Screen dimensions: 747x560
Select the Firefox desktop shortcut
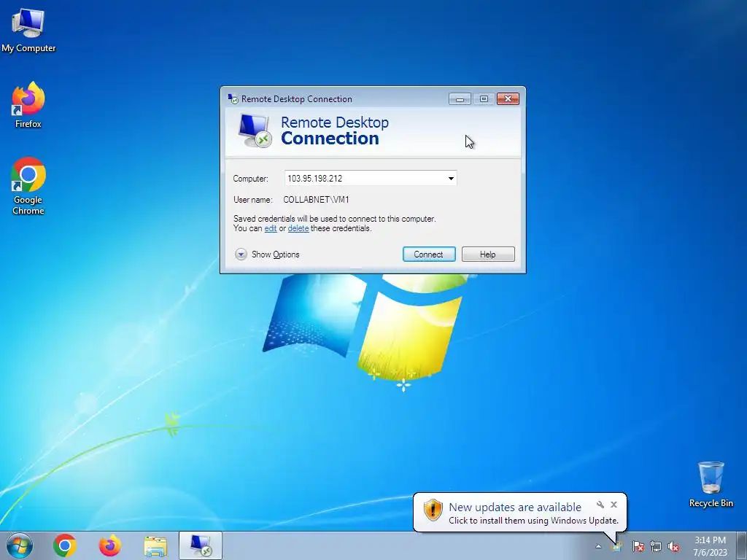28,105
